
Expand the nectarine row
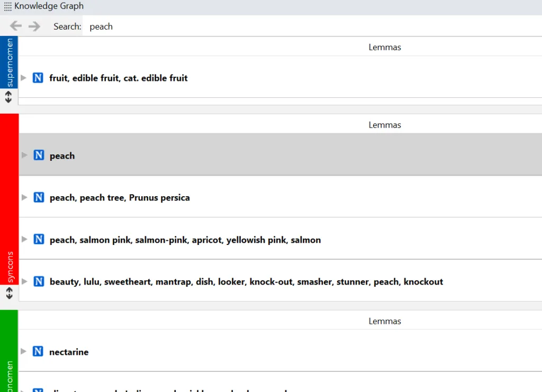click(23, 351)
